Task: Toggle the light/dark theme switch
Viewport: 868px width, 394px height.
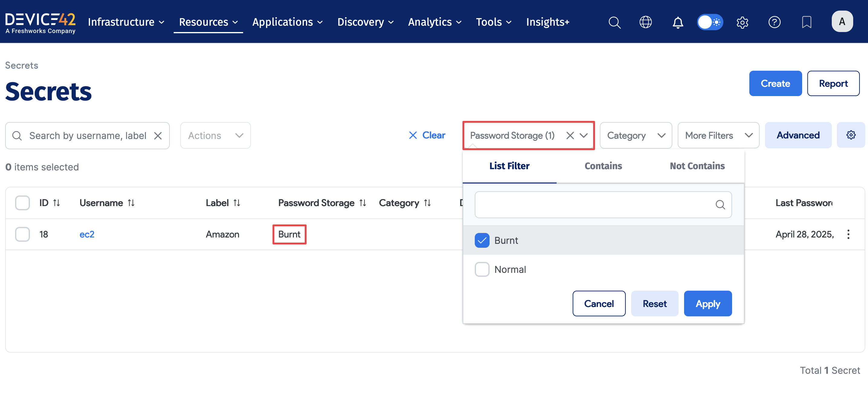Action: 710,22
